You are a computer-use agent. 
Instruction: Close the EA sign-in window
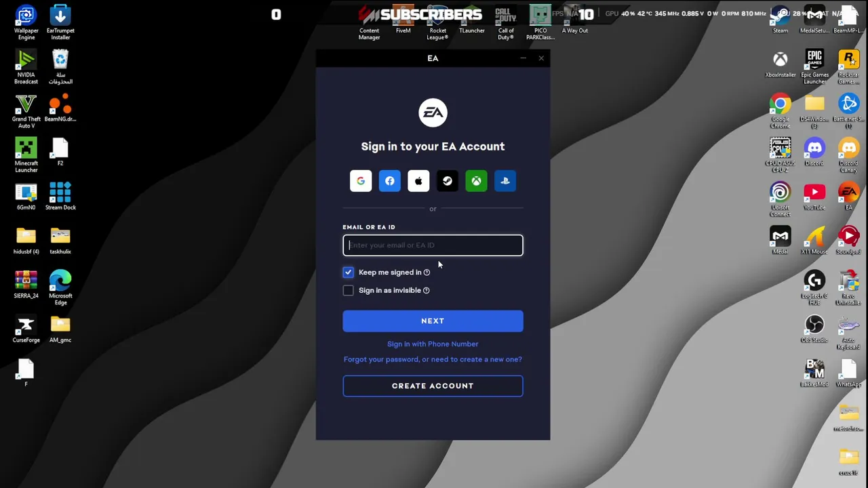coord(541,58)
